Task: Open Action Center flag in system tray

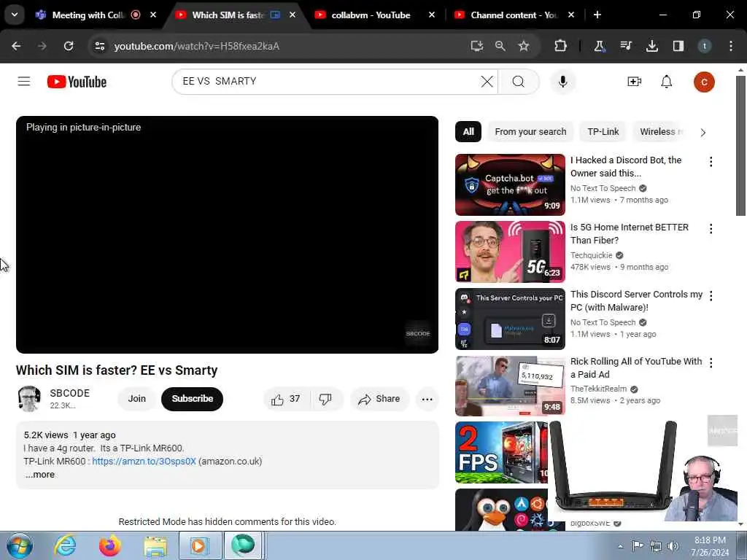Action: point(638,546)
